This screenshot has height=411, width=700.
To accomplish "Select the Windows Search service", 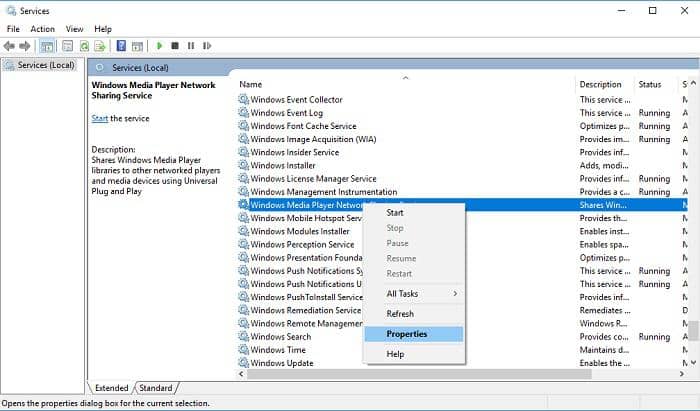I will [462, 336].
